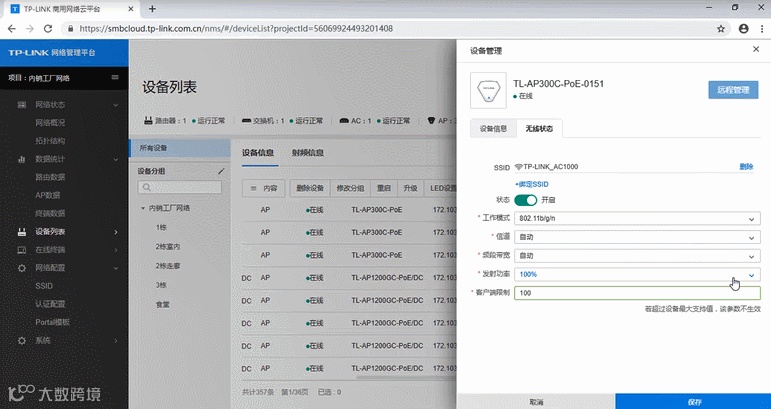Open 认证配置 in sidebar

pos(50,304)
